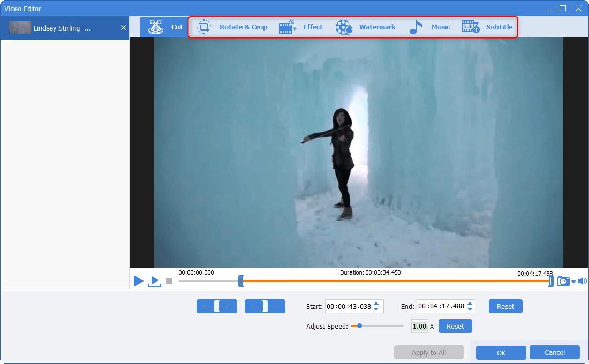Switch to the Effect tab
The width and height of the screenshot is (589, 364).
(301, 27)
